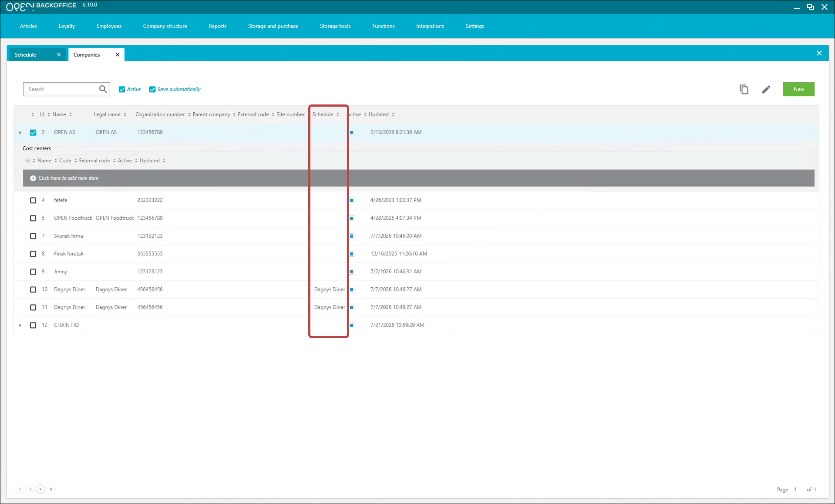The height and width of the screenshot is (504, 835).
Task: Select the OPEN Foodtruck row checkbox
Action: pos(33,218)
